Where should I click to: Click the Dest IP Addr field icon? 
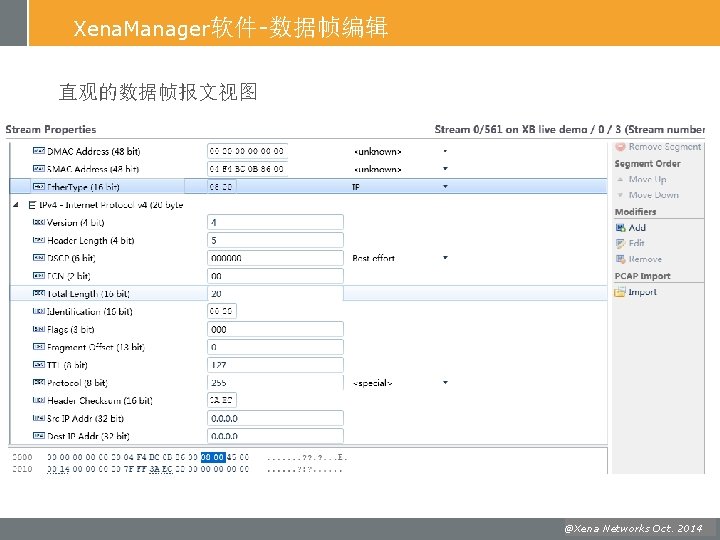pyautogui.click(x=39, y=435)
